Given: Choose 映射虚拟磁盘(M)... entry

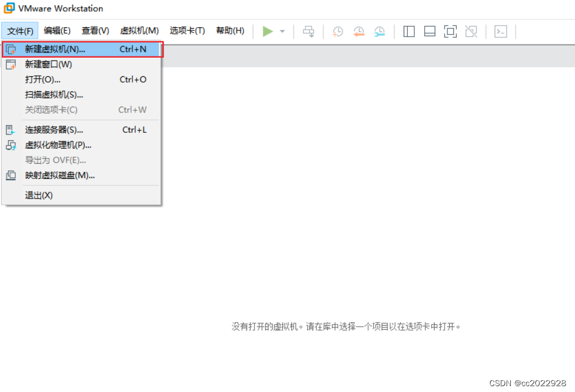Looking at the screenshot, I should (x=82, y=176).
